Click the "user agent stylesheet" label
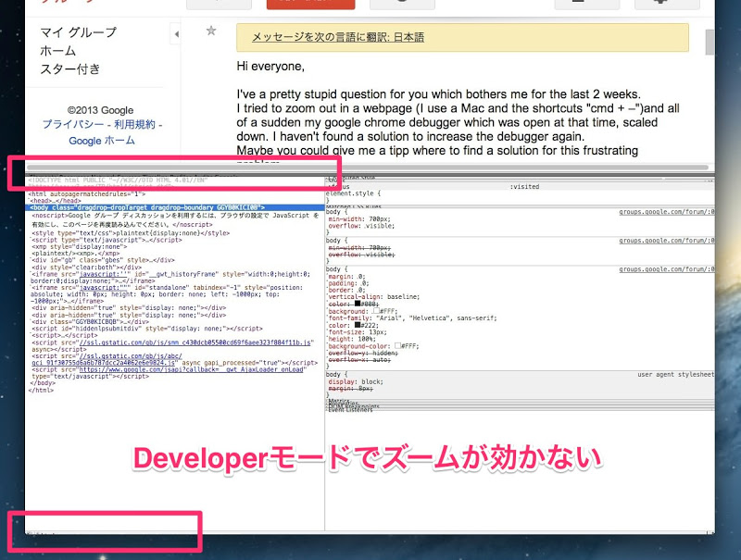Screen dimensions: 741x560 (676, 375)
